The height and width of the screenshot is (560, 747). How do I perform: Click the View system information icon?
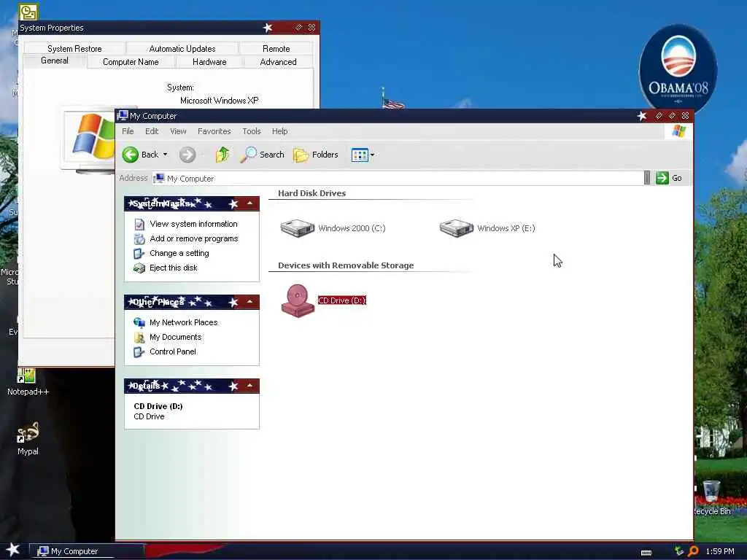click(139, 224)
